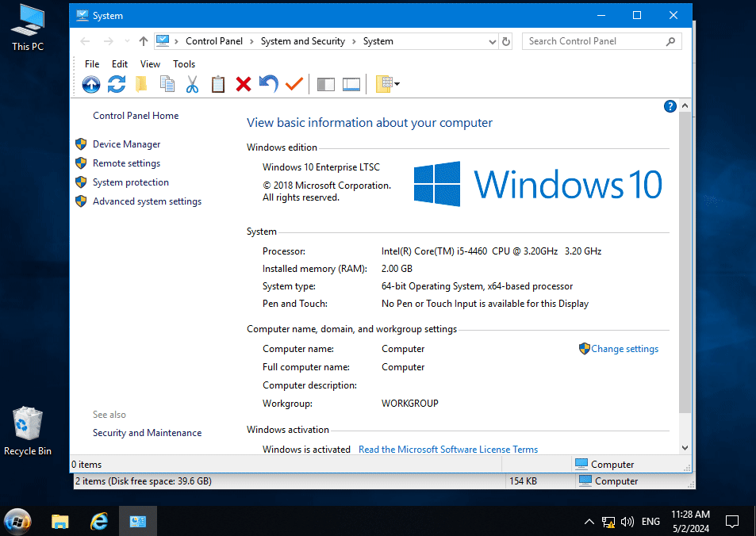Viewport: 756px width, 536px height.
Task: Open Remote settings link
Action: 126,163
